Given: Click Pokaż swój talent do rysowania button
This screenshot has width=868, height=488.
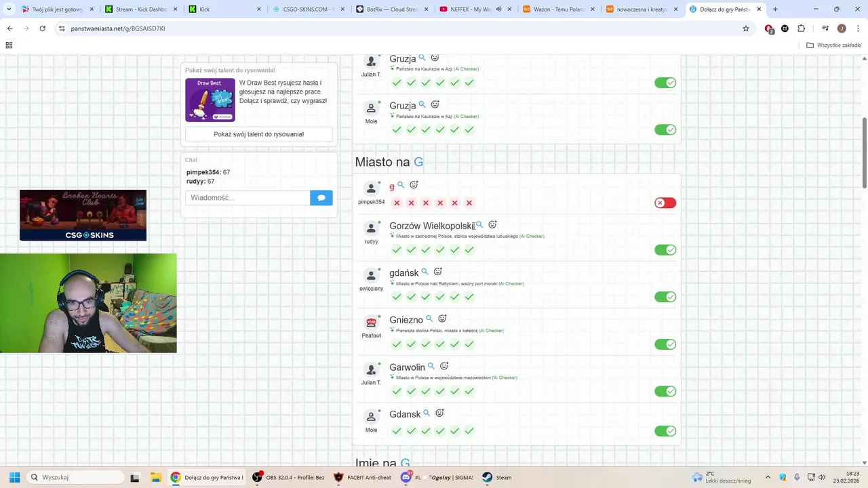Looking at the screenshot, I should pos(259,134).
